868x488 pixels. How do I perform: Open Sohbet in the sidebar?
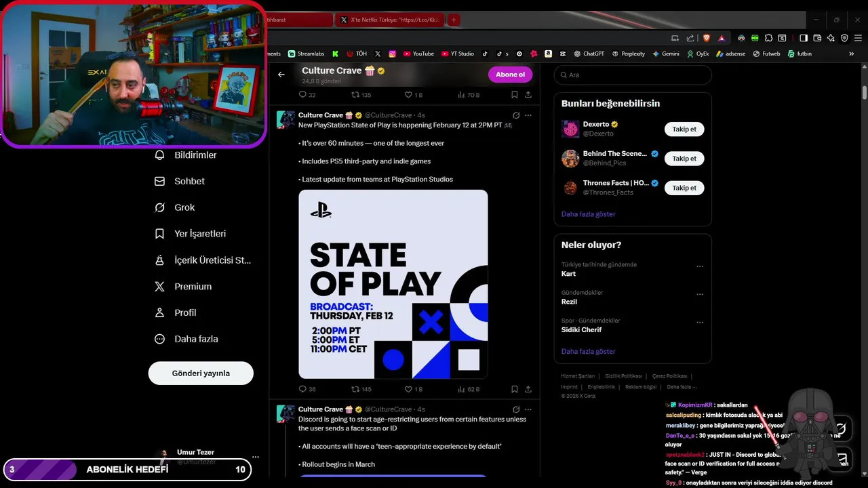pos(179,181)
